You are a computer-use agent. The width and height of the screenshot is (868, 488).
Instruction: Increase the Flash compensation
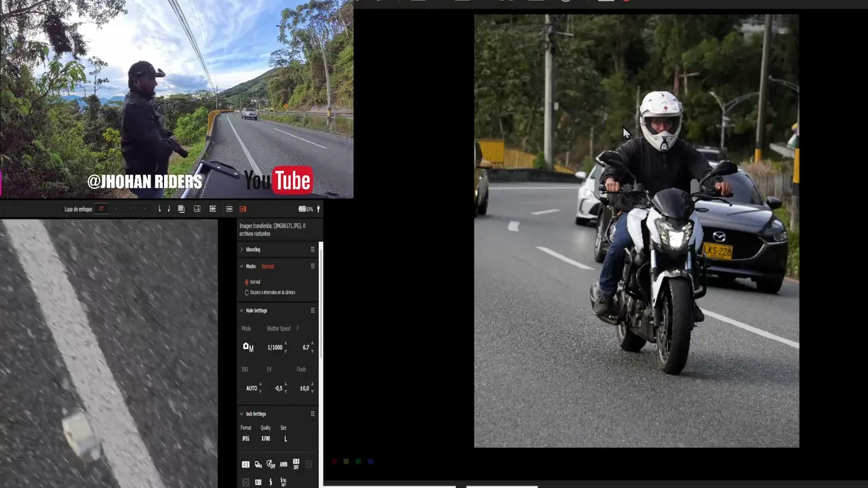[x=313, y=385]
